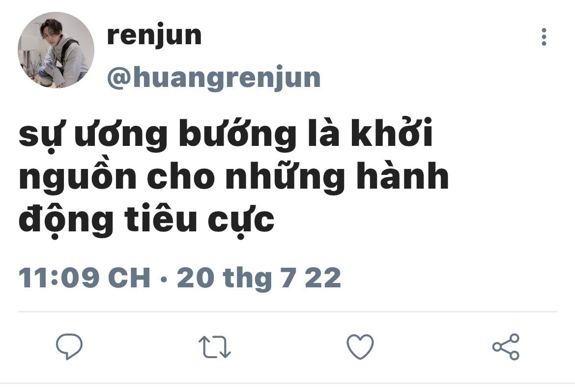Click the separator dot between time and date

(x=164, y=280)
